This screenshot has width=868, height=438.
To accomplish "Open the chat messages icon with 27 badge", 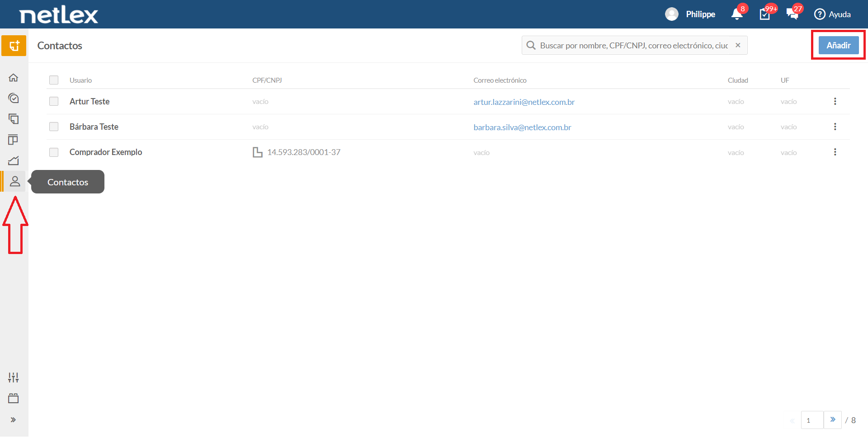I will click(793, 14).
